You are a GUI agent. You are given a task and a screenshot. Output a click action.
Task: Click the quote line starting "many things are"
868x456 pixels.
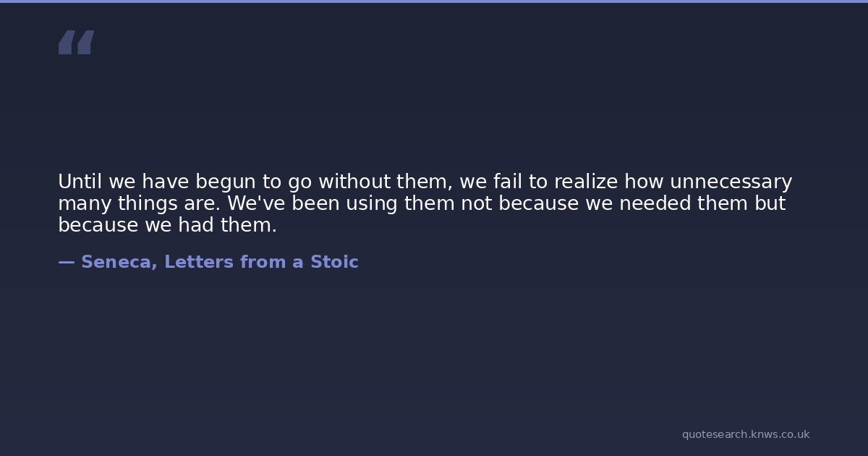pos(421,203)
